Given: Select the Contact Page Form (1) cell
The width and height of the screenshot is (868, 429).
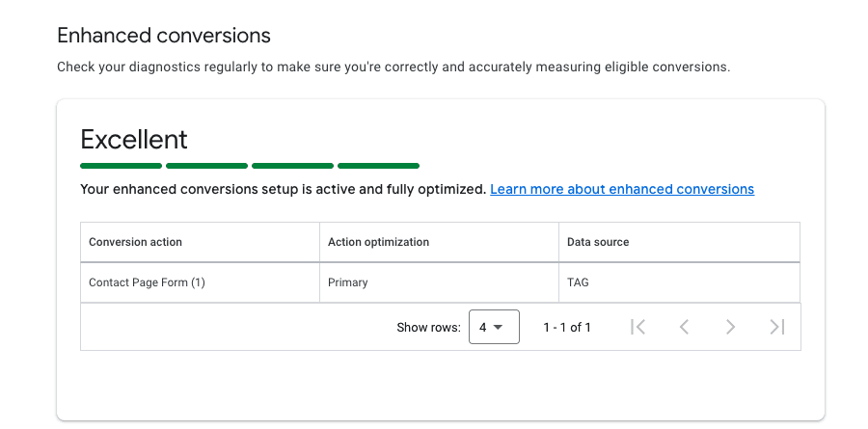Looking at the screenshot, I should [x=200, y=282].
